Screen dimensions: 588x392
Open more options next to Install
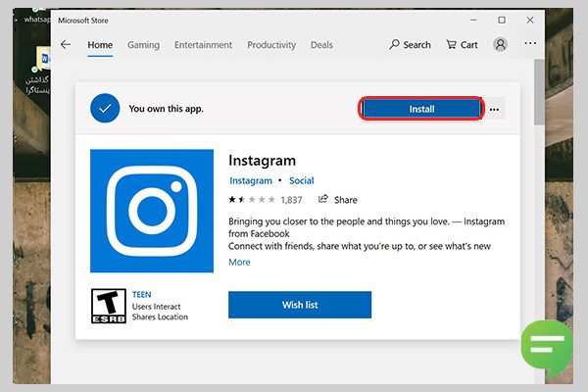[494, 109]
